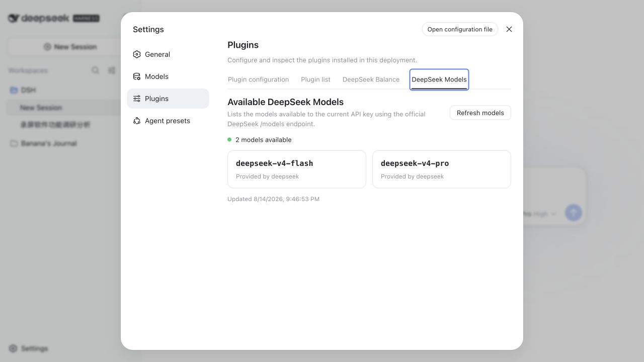Switch to the Plugin configuration tab
644x362 pixels.
tap(258, 79)
